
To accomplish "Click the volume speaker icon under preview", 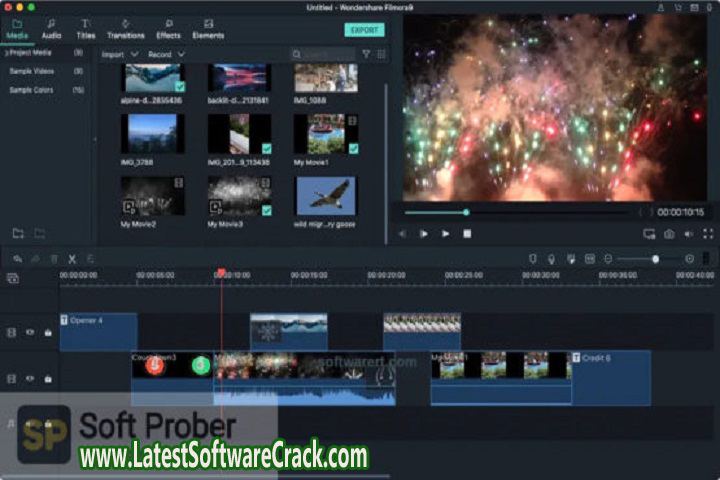I will pyautogui.click(x=689, y=234).
